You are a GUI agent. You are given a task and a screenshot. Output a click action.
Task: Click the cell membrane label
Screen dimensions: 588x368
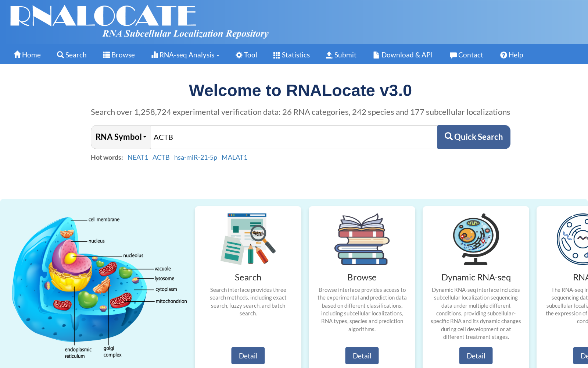(x=104, y=219)
